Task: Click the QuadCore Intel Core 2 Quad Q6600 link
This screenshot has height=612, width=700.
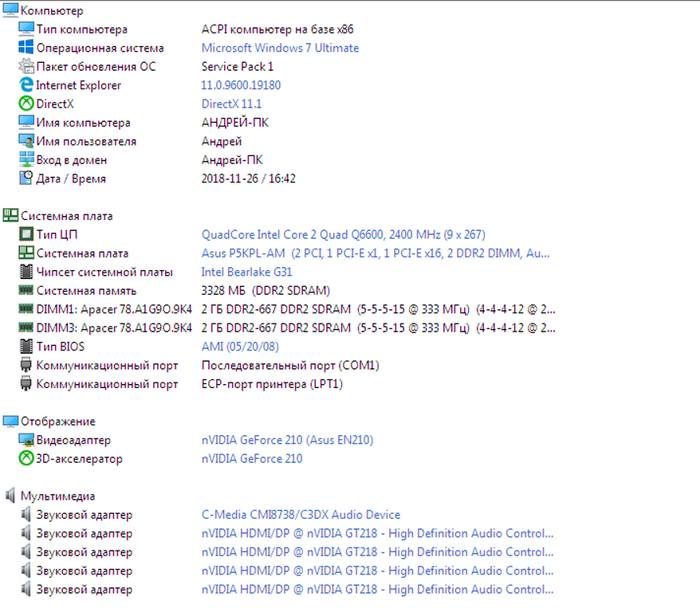Action: pyautogui.click(x=343, y=235)
